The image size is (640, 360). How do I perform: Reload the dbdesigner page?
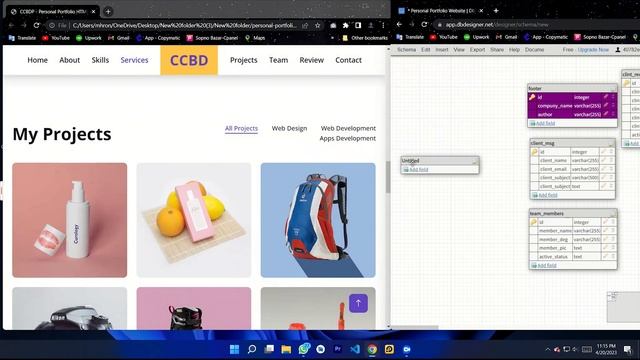(424, 24)
